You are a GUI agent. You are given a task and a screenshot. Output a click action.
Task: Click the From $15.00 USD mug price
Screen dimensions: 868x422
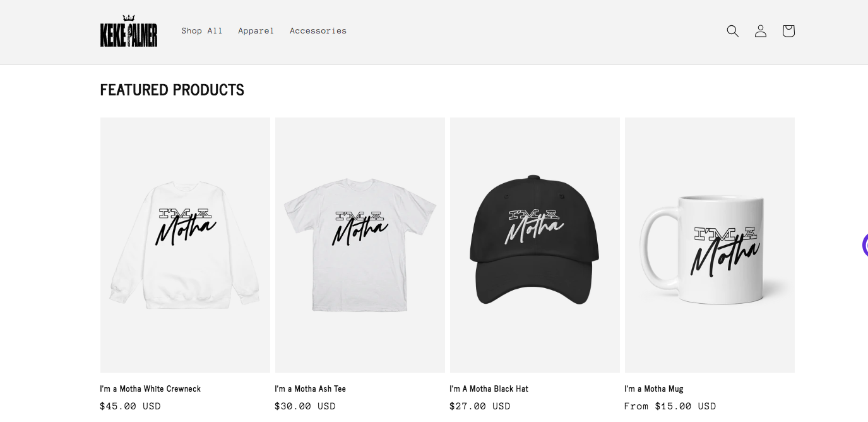[670, 406]
